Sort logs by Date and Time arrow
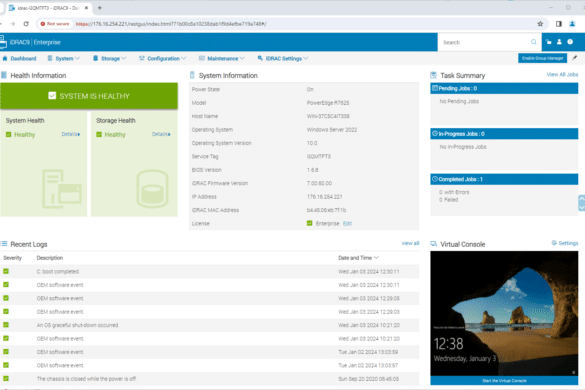 click(x=376, y=258)
